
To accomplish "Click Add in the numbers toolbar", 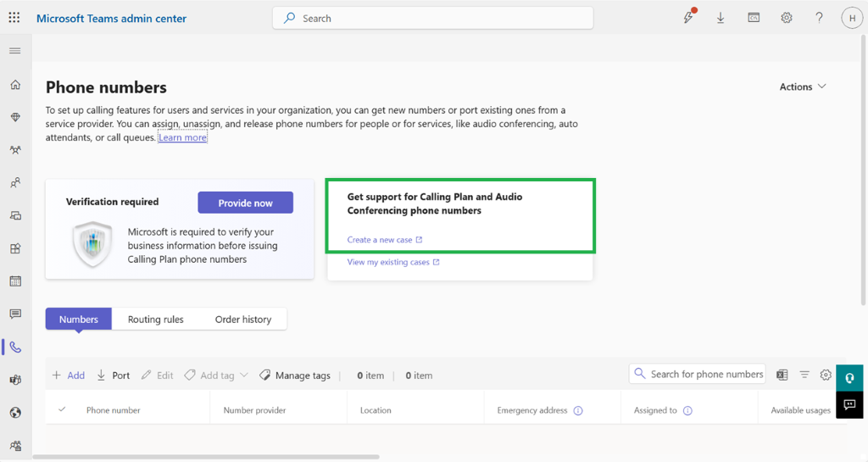I will click(x=69, y=376).
